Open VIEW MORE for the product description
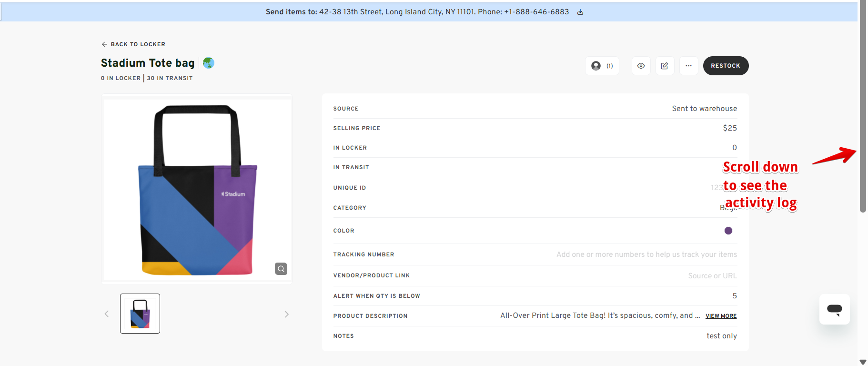The width and height of the screenshot is (868, 366). click(x=721, y=316)
